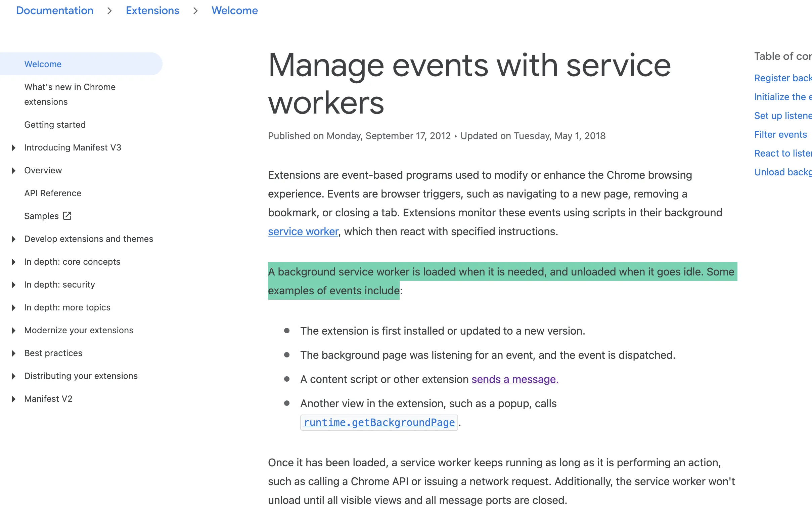
Task: Expand the Manifest V2 arrow
Action: pyautogui.click(x=13, y=399)
